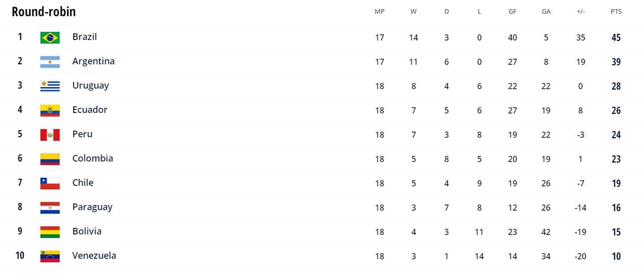The image size is (644, 279).
Task: Click the +/- column header
Action: pos(581,12)
